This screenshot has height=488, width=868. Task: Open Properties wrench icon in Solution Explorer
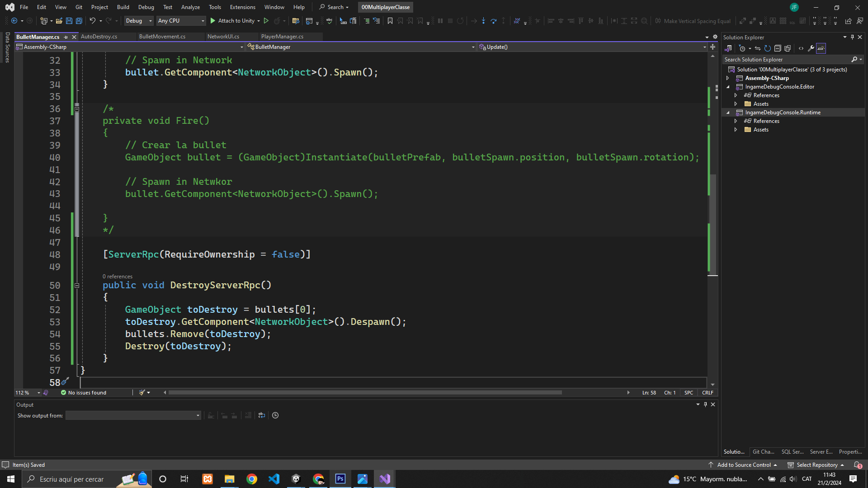click(811, 48)
